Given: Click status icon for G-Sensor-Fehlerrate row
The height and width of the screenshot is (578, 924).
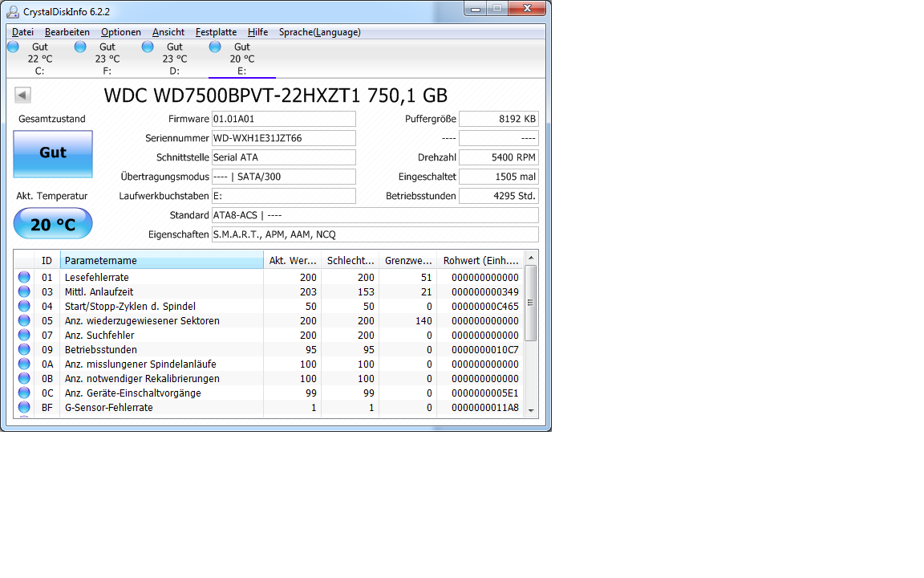Looking at the screenshot, I should coord(24,407).
